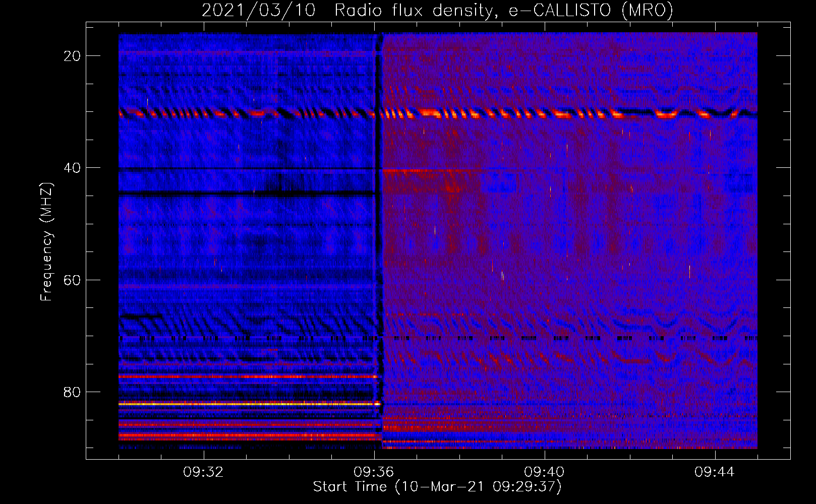
Task: Click the 09:44 time tick label
Action: tap(715, 472)
